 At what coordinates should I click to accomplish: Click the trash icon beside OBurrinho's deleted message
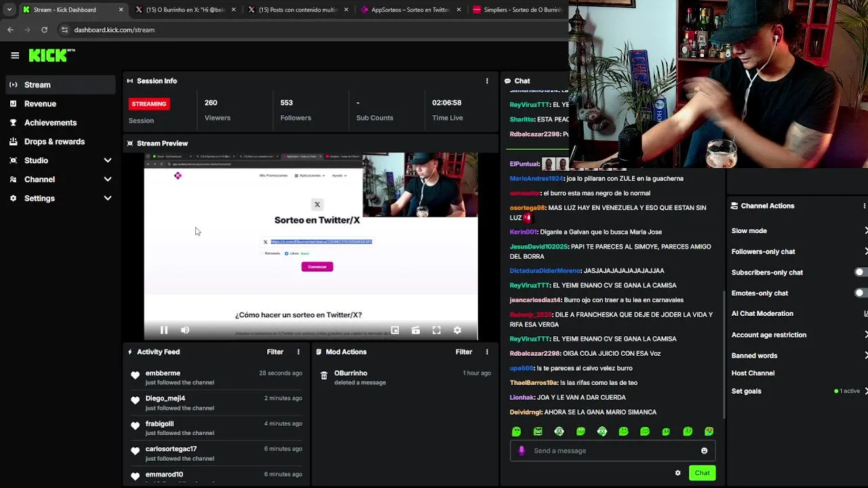[x=324, y=375]
